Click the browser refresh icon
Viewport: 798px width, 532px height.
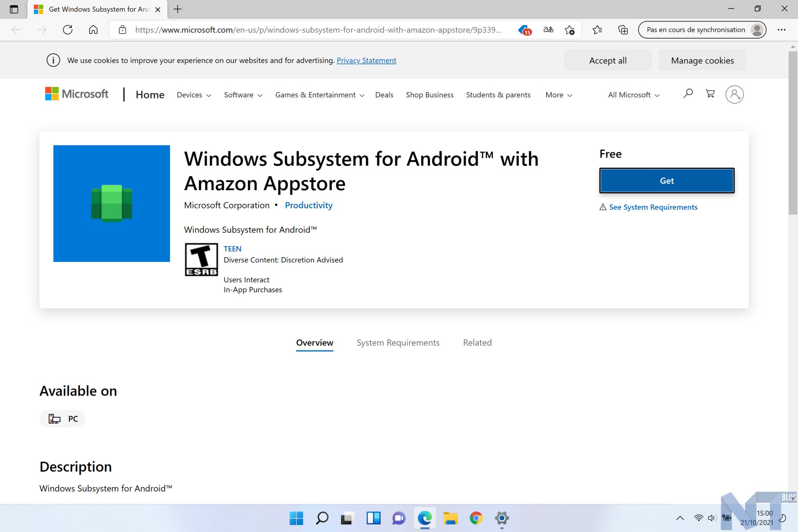click(x=68, y=30)
